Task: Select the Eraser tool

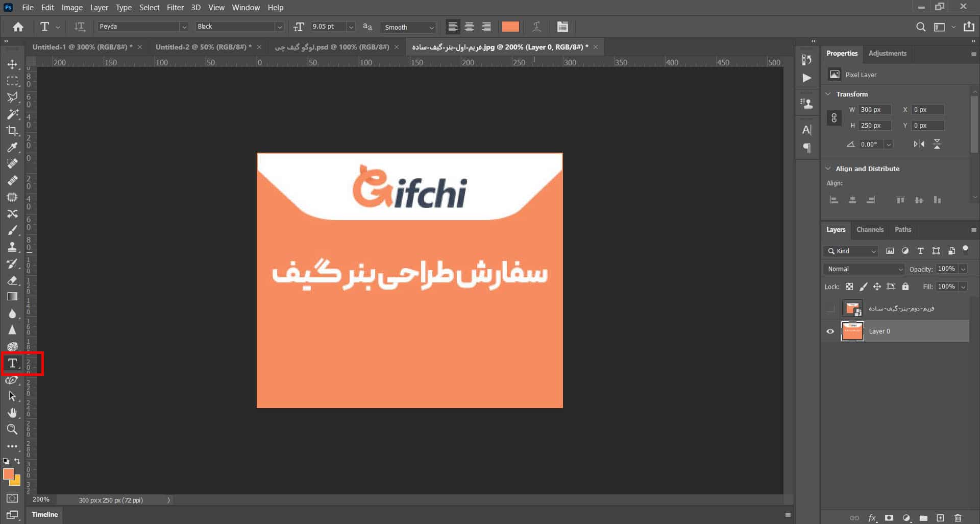Action: (12, 280)
